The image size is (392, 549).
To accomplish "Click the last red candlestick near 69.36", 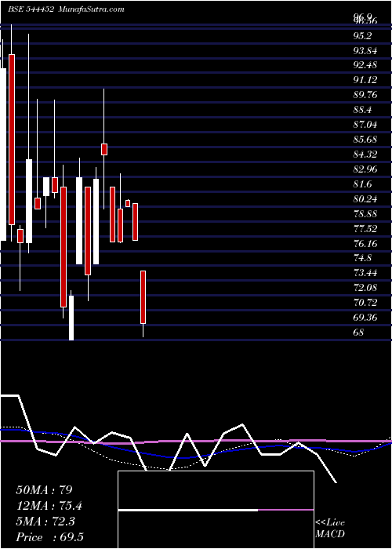I will coord(143,297).
